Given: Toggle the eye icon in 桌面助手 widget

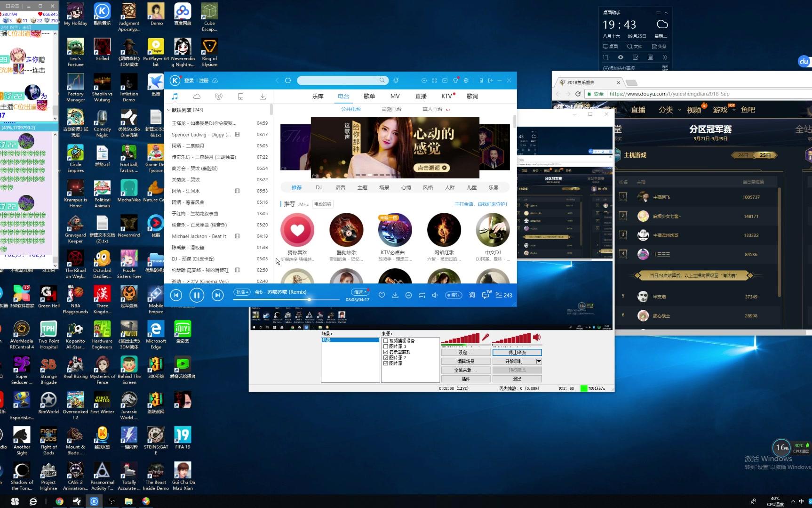Looking at the screenshot, I should coord(621,57).
